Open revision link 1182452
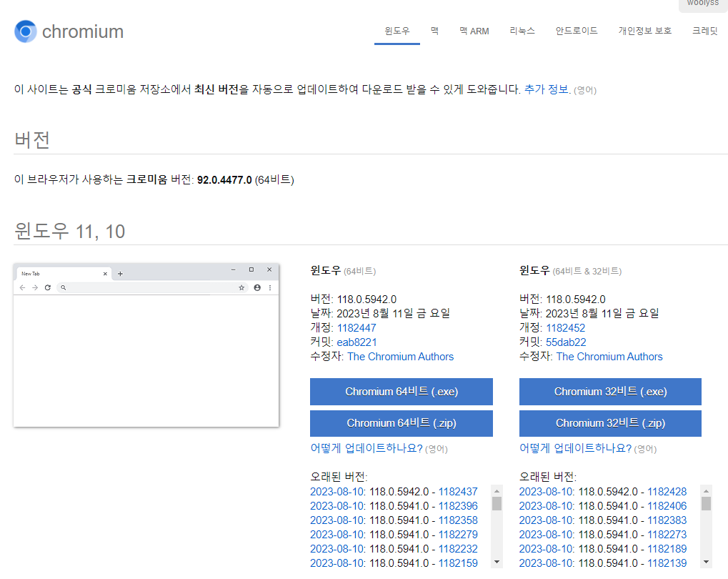Image resolution: width=728 pixels, height=579 pixels. click(x=566, y=328)
